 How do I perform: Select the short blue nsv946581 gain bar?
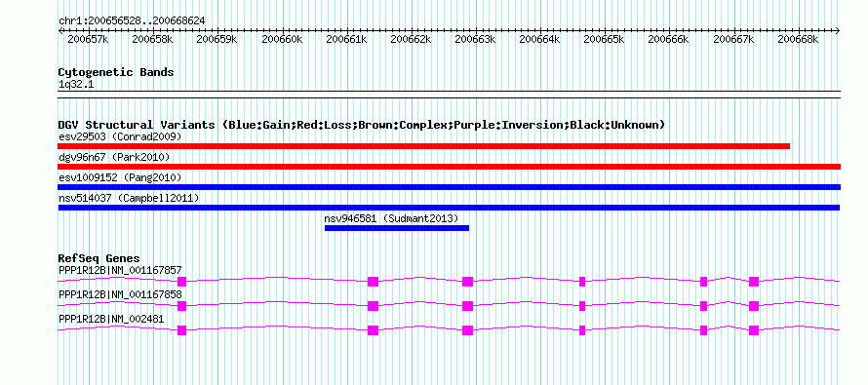tap(397, 228)
